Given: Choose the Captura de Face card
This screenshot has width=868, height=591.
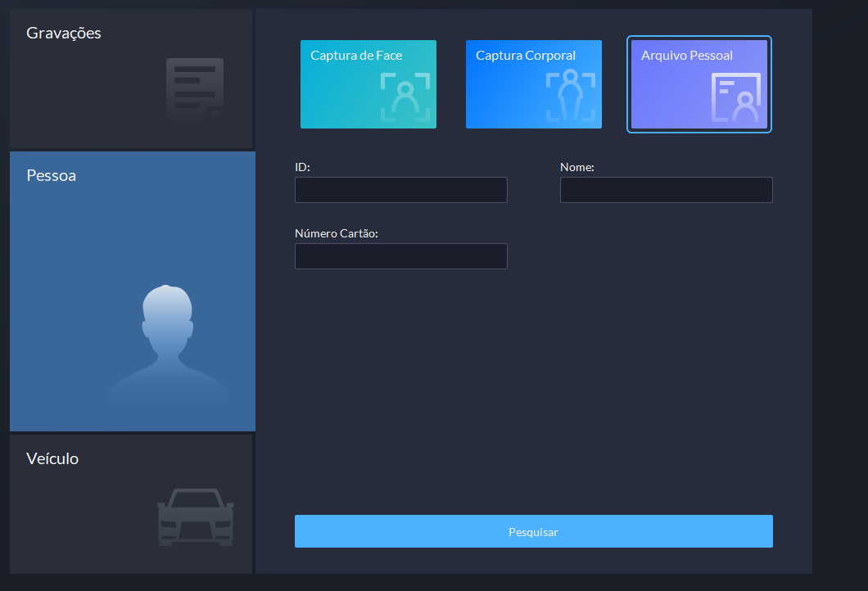Looking at the screenshot, I should (x=368, y=84).
